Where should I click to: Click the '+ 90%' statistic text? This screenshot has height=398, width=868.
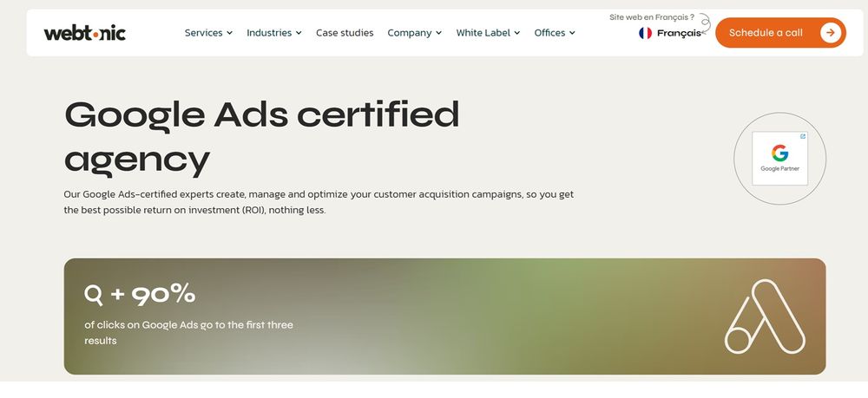coord(152,295)
